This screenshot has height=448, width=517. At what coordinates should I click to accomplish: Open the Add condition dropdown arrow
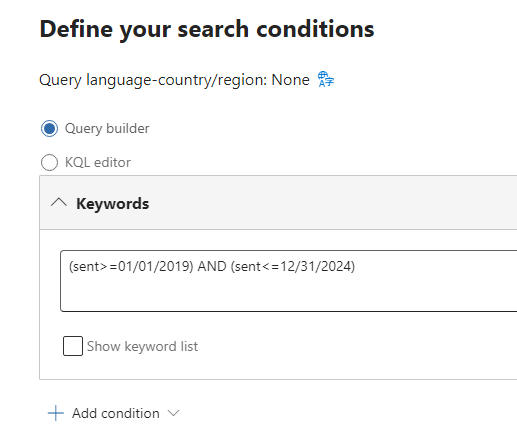(173, 413)
